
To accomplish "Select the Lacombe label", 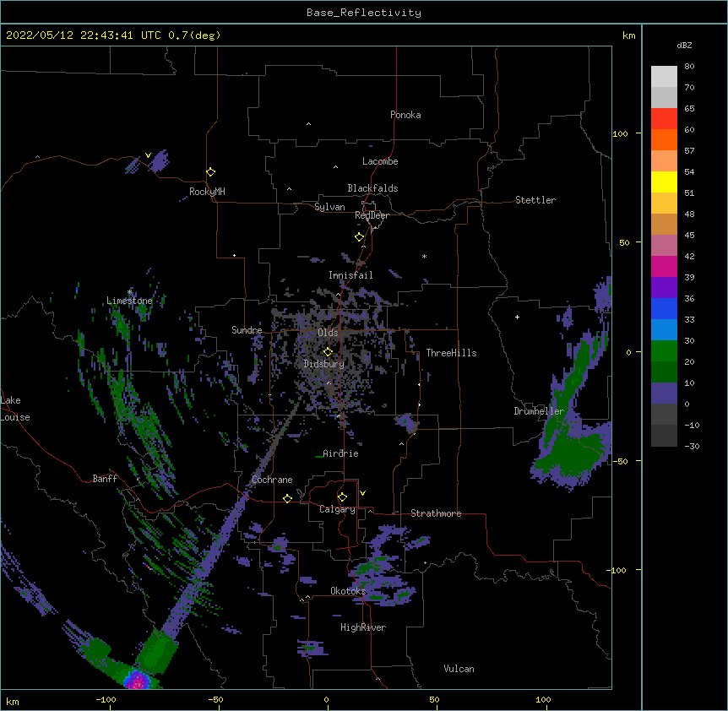I will 380,161.
